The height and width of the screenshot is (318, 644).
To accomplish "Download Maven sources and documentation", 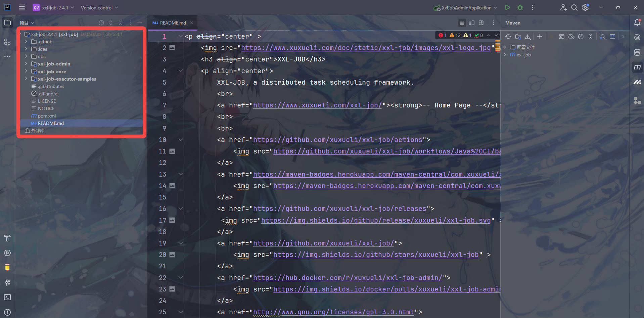I will [x=528, y=37].
